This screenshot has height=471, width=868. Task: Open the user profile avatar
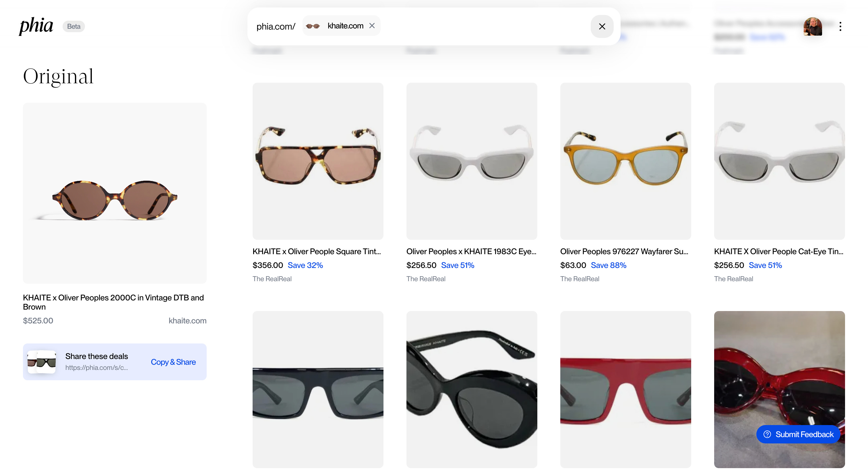[x=812, y=26]
